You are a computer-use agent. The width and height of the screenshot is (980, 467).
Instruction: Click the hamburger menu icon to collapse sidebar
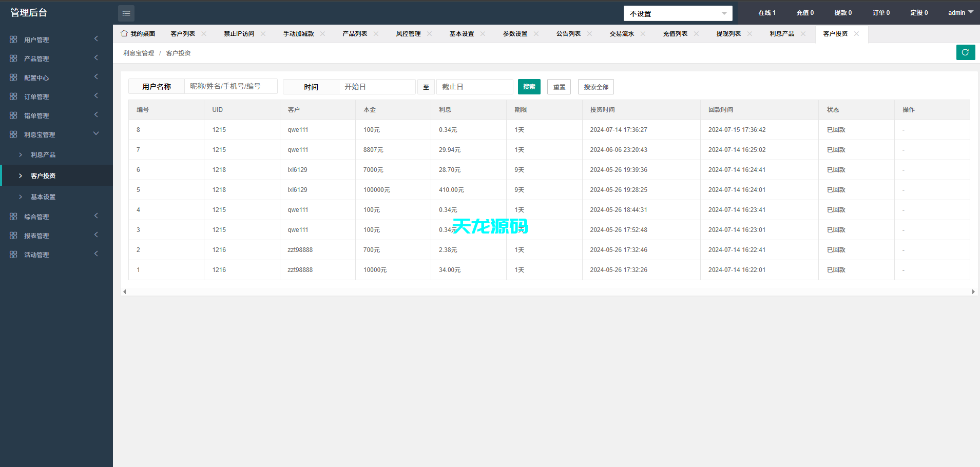(x=126, y=13)
